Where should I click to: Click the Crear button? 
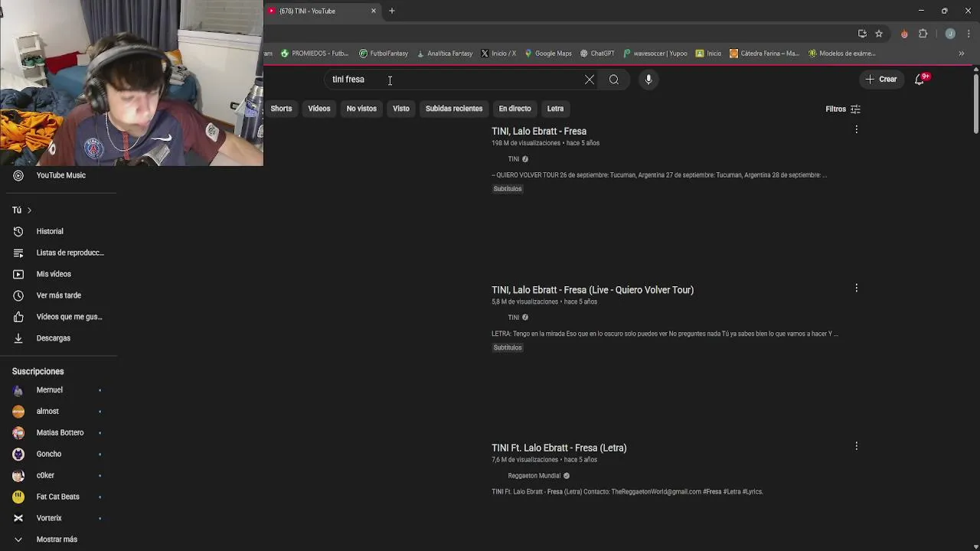(x=881, y=80)
